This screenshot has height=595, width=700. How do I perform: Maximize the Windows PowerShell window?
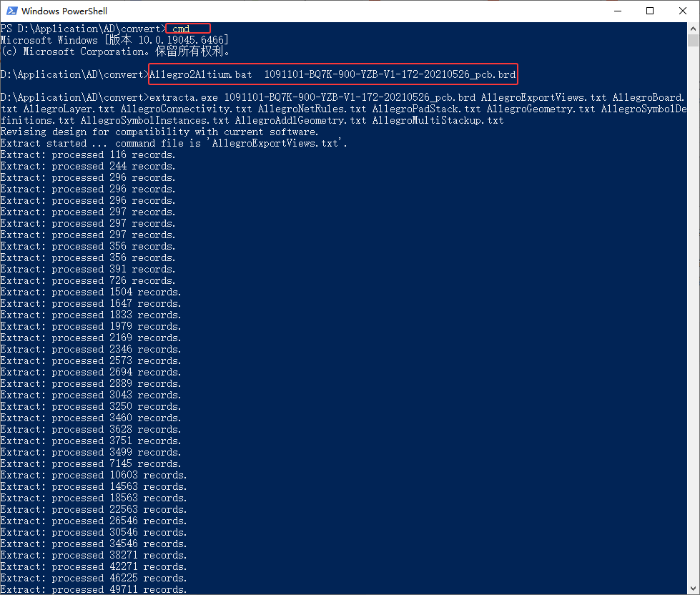point(650,11)
